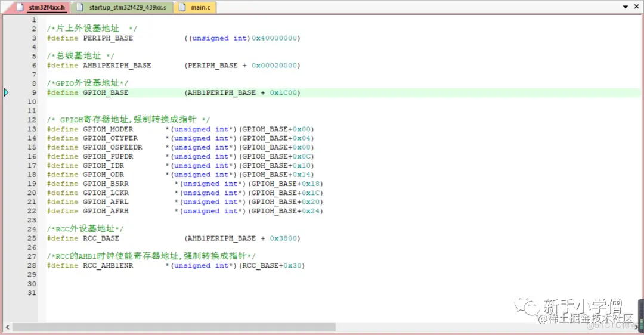Click GPIOH_AFRH on line 22

[106, 211]
